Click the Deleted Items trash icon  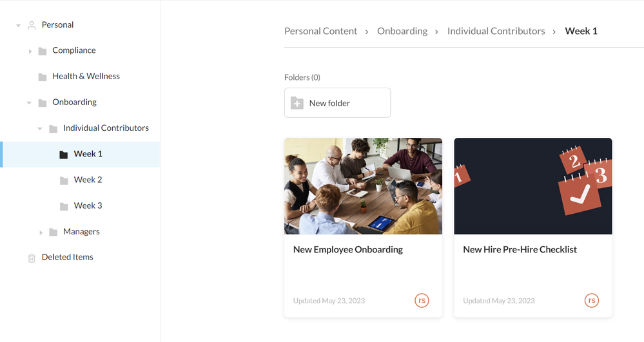click(32, 258)
